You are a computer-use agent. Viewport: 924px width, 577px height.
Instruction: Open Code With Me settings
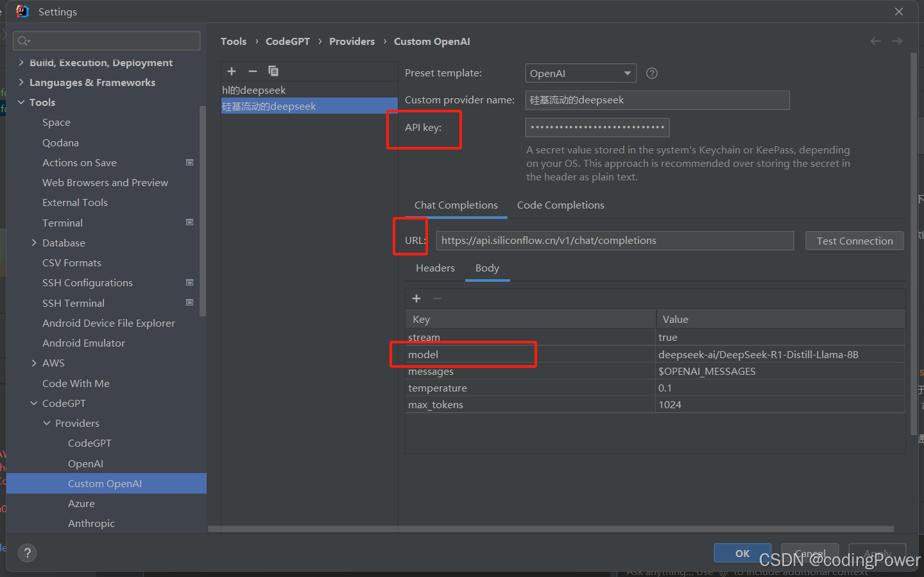[76, 383]
